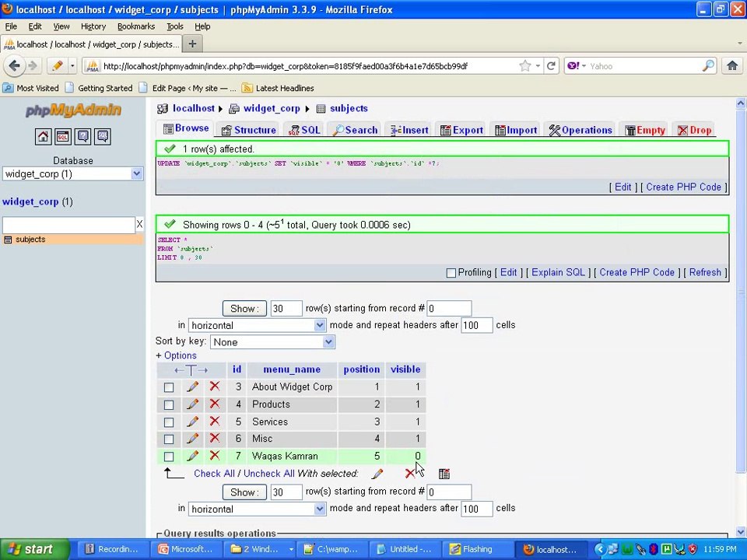Open the History menu
Screen dimensions: 747x560
[x=93, y=26]
